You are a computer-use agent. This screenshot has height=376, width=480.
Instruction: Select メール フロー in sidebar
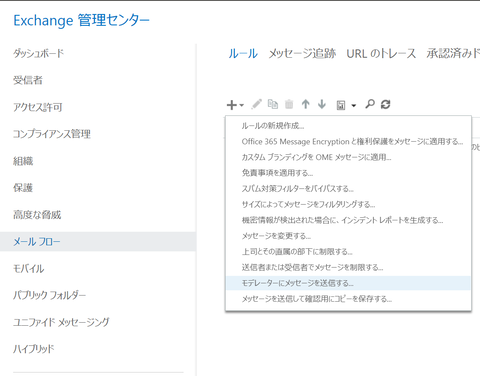click(98, 242)
